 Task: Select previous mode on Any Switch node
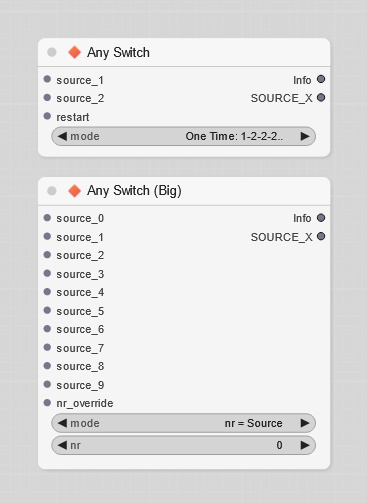62,136
